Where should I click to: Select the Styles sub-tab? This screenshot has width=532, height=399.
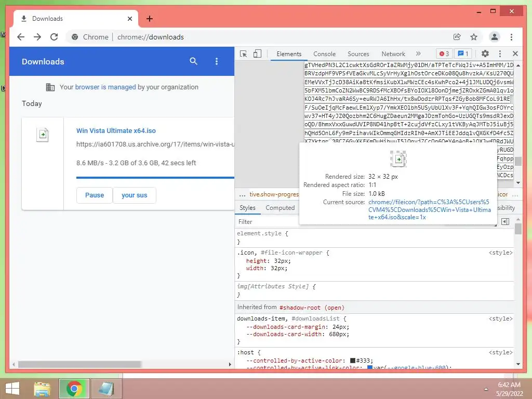click(x=247, y=208)
